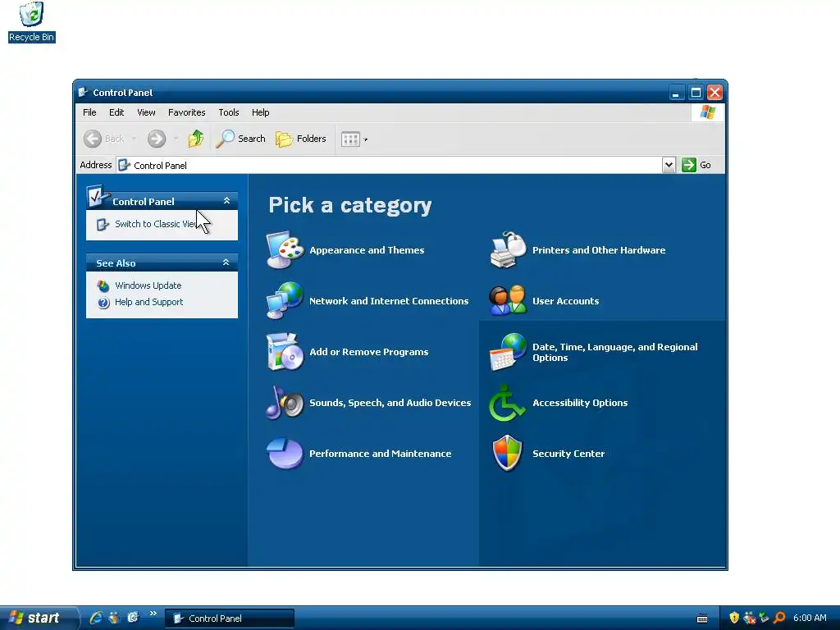Click the Performance and Maintenance link

point(380,454)
